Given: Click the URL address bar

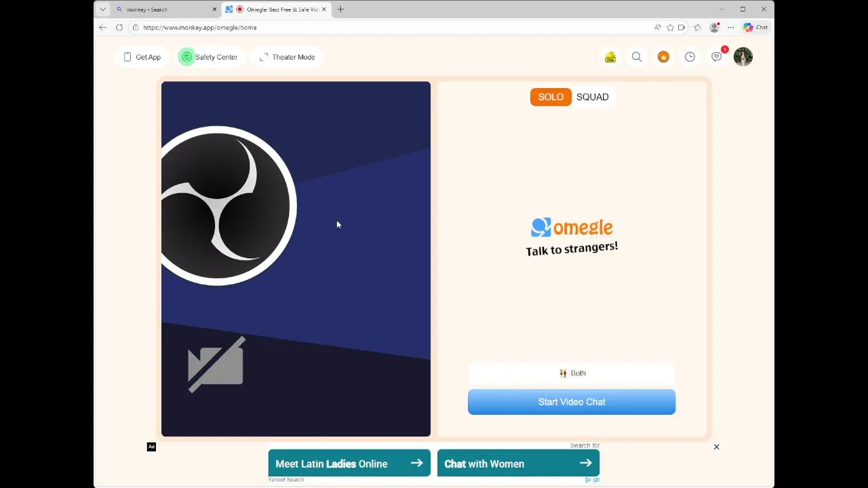Looking at the screenshot, I should click(x=393, y=28).
